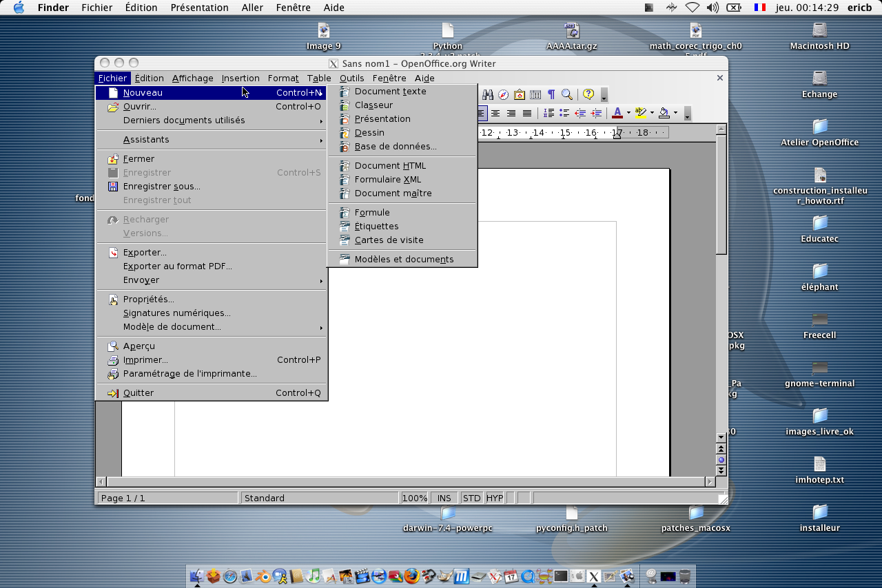Open the Zoom magnifier icon
Viewport: 882px width, 588px height.
(566, 94)
